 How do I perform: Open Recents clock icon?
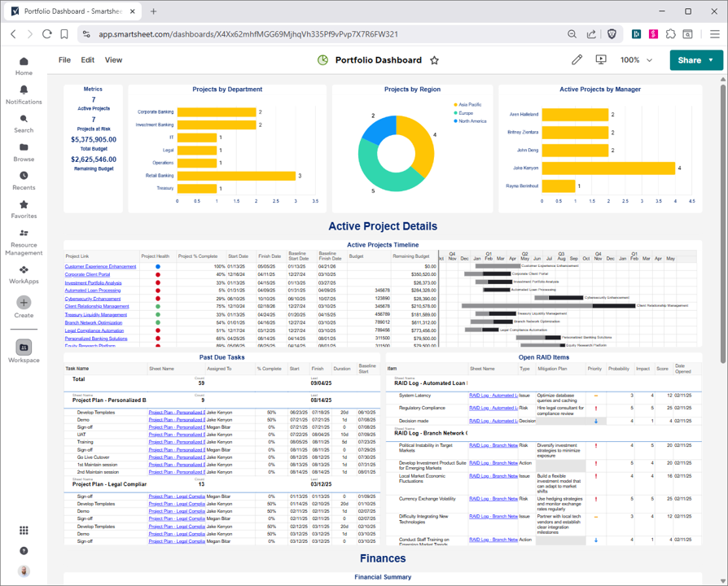coord(24,176)
